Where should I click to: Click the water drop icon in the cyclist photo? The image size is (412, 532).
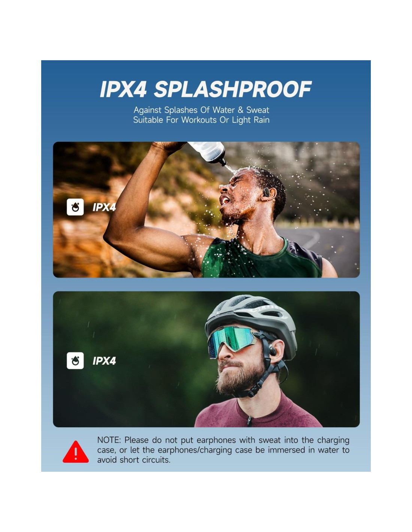[75, 361]
